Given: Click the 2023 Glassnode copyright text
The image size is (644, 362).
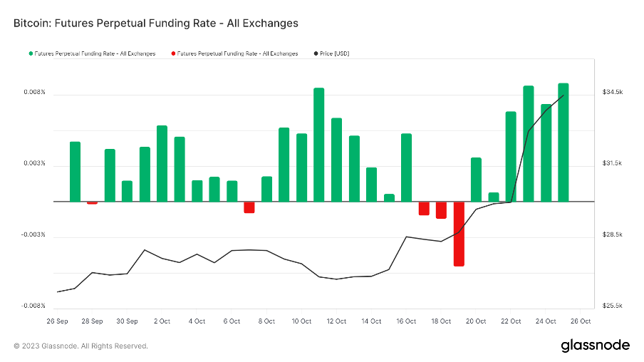Looking at the screenshot, I should (80, 346).
